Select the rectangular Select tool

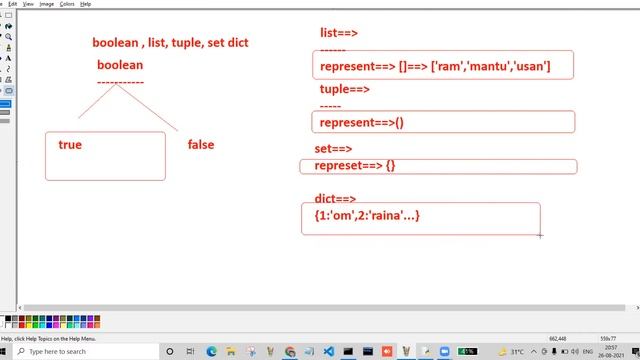(9, 15)
